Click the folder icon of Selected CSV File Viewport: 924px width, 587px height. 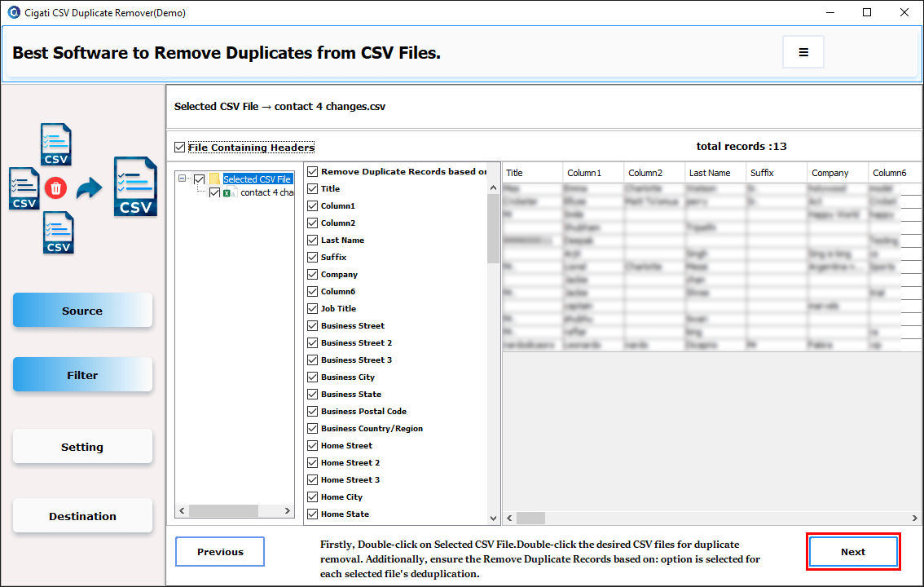click(214, 179)
